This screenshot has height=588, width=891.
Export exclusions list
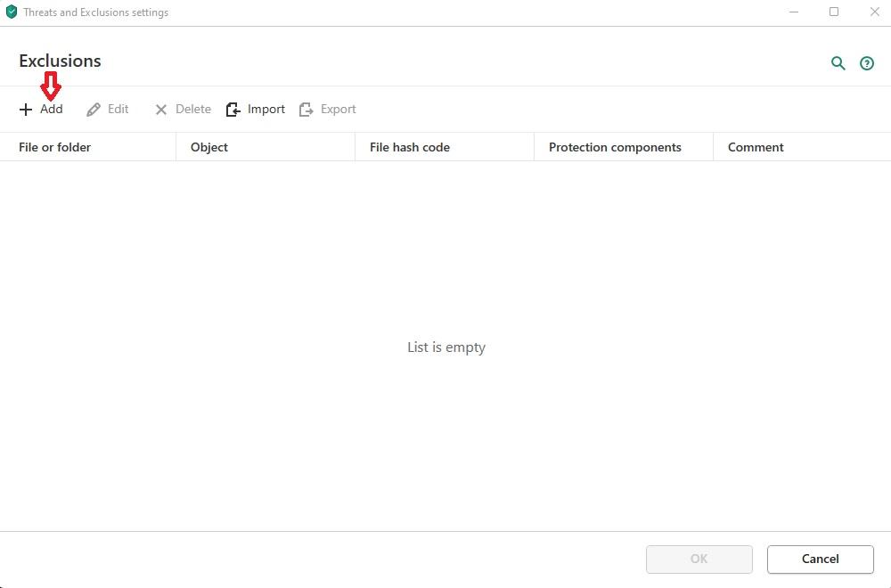pos(327,109)
